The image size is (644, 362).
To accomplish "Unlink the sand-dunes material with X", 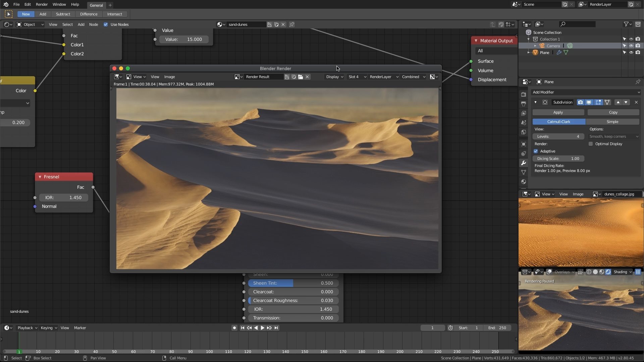I will [283, 24].
